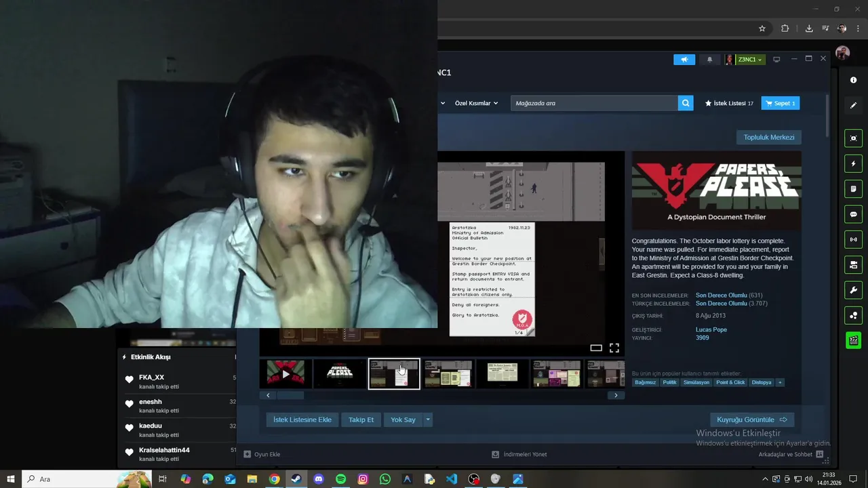The height and width of the screenshot is (488, 868).
Task: Select the Distopya tag
Action: pos(762,382)
